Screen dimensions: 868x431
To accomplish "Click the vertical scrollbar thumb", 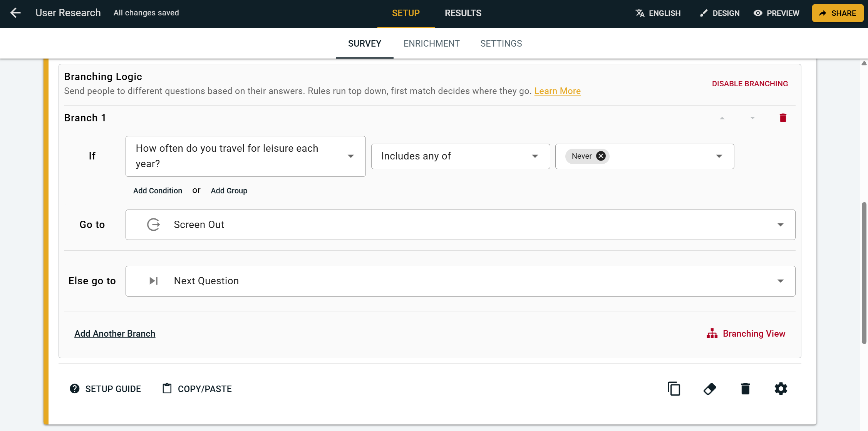I will click(x=864, y=273).
